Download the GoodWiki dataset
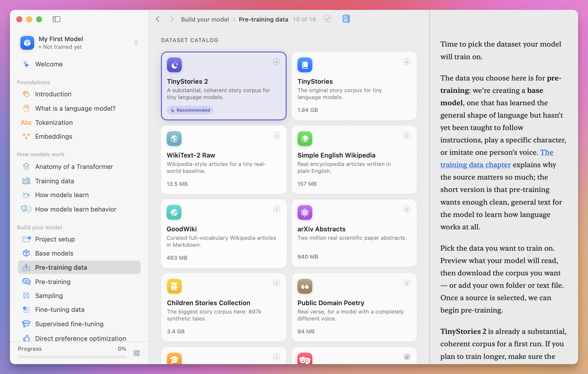The image size is (588, 374). (277, 209)
